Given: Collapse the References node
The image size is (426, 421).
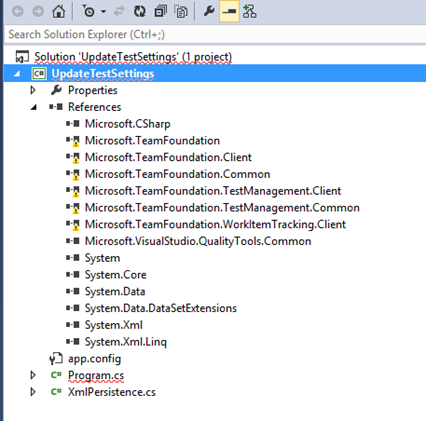Looking at the screenshot, I should point(33,107).
